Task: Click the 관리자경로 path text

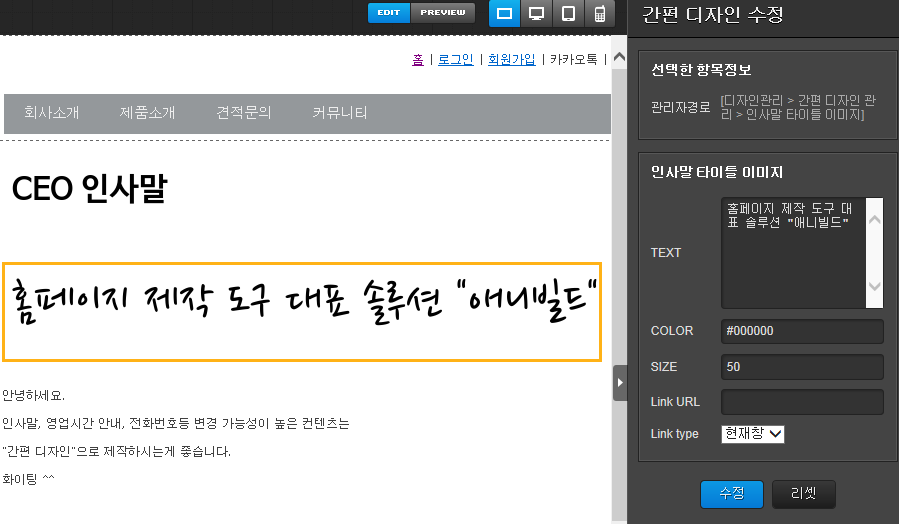Action: coord(799,107)
